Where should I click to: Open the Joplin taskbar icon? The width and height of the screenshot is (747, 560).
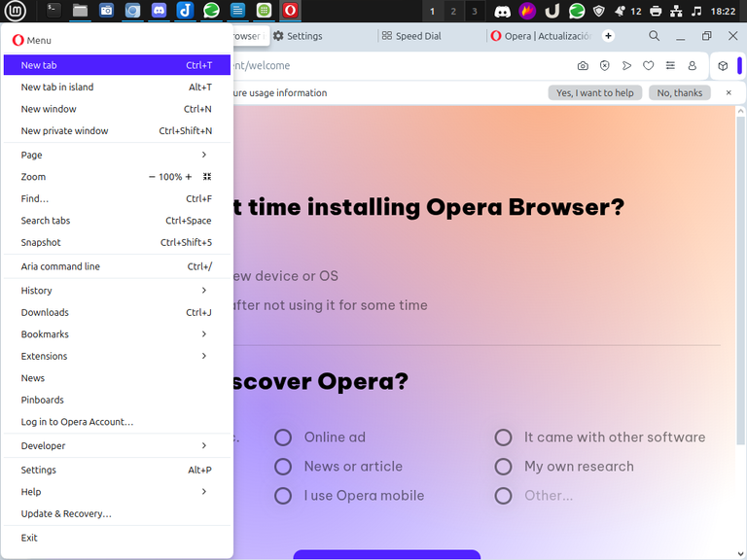click(185, 11)
